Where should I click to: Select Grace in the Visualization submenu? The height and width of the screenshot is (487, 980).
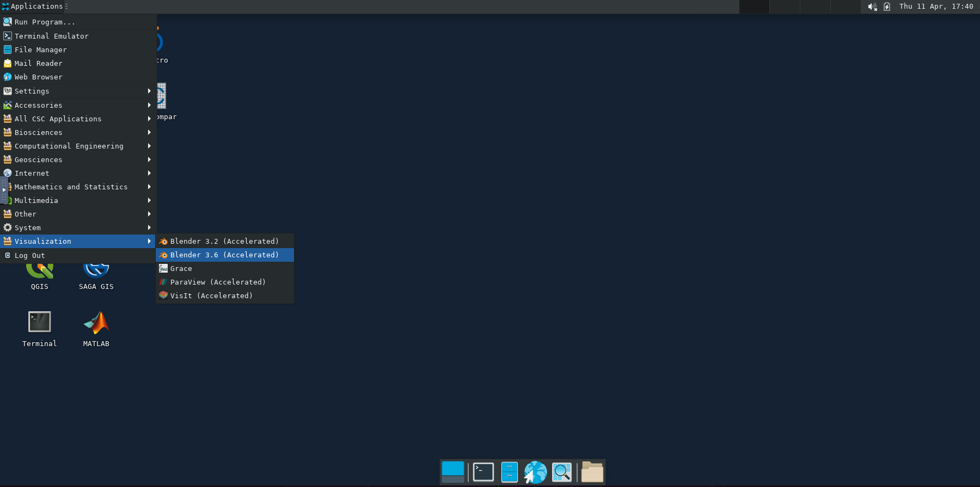[181, 268]
